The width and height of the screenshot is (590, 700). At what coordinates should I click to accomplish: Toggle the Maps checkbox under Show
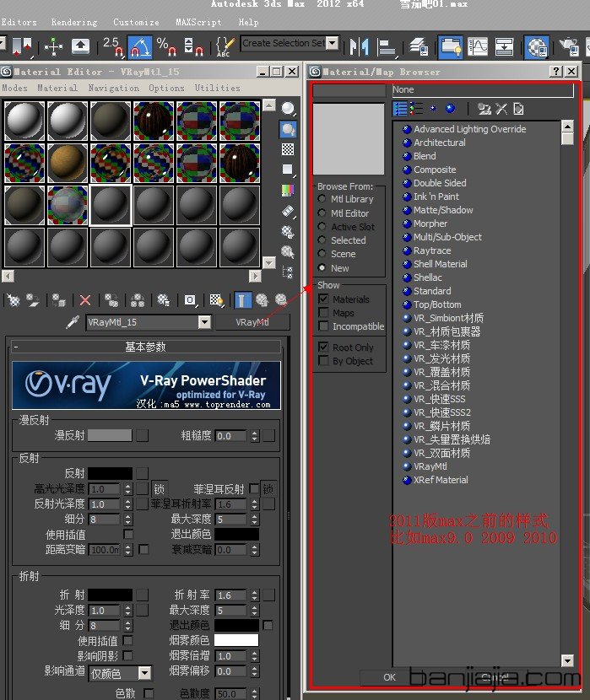324,312
